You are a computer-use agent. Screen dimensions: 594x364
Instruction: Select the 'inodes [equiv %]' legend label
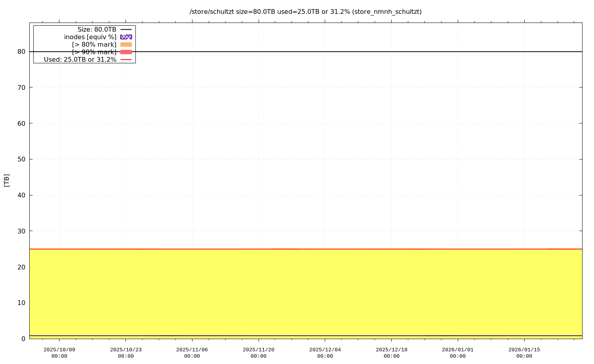tap(90, 37)
